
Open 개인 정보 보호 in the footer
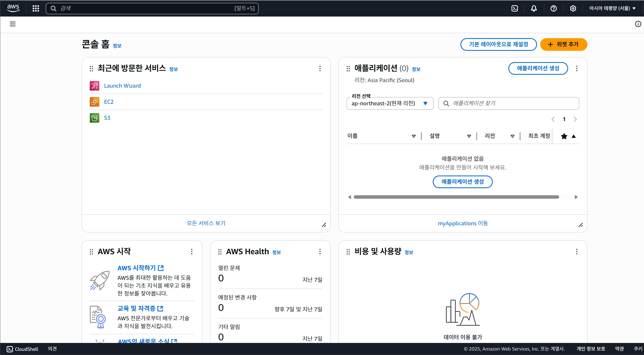click(591, 349)
